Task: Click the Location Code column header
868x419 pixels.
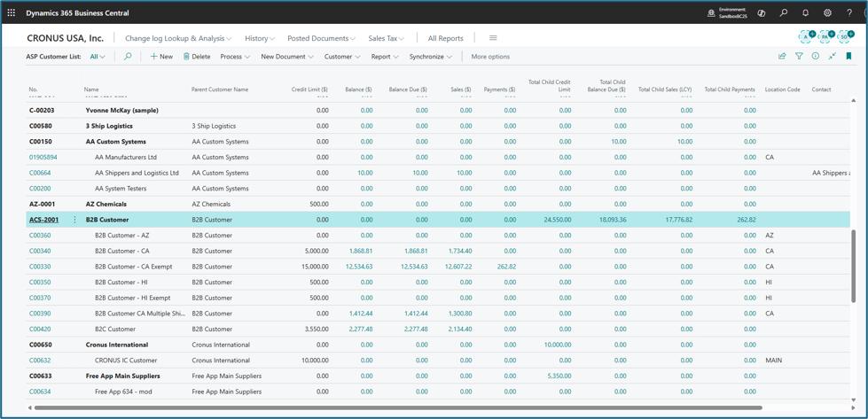Action: coord(782,89)
